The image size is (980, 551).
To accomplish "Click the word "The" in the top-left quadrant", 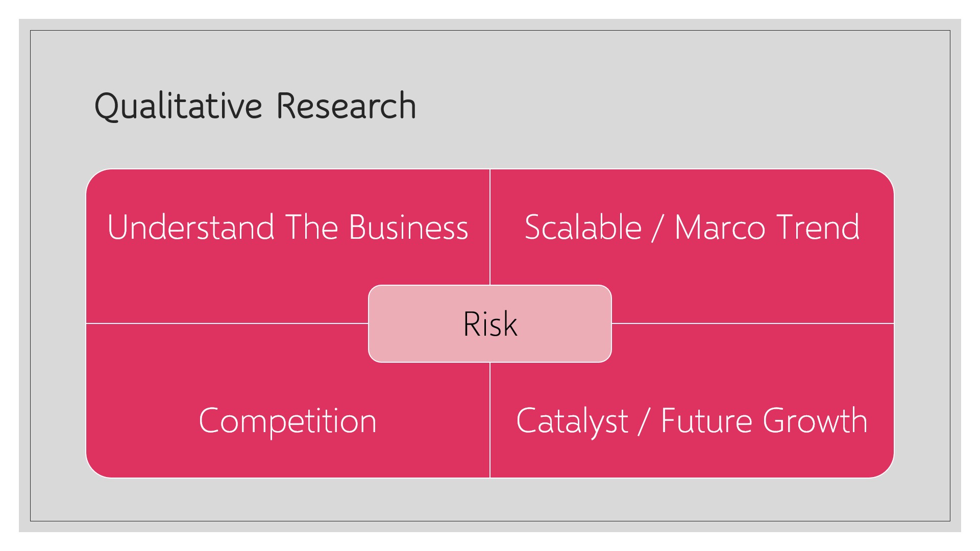I will [312, 228].
